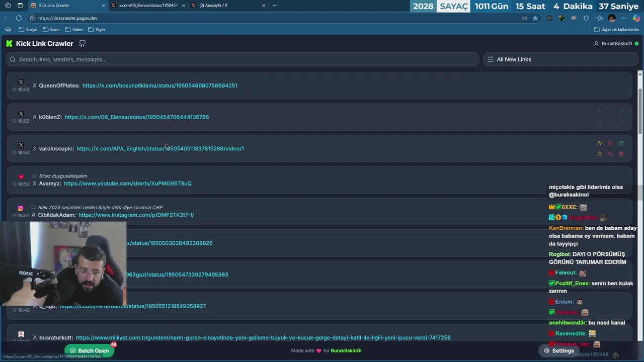Click the red broken-link icon in varoluscupic row
This screenshot has height=362, width=644.
(610, 154)
